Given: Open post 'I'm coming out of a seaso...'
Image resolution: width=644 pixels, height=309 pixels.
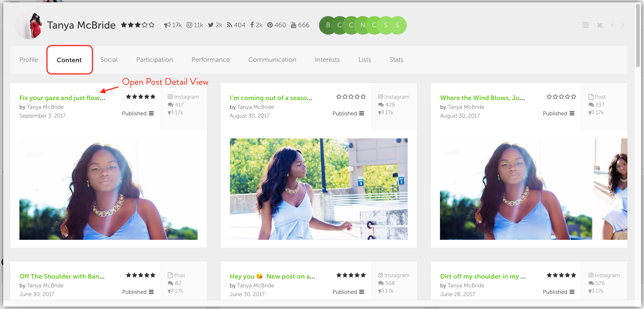Looking at the screenshot, I should tap(271, 98).
